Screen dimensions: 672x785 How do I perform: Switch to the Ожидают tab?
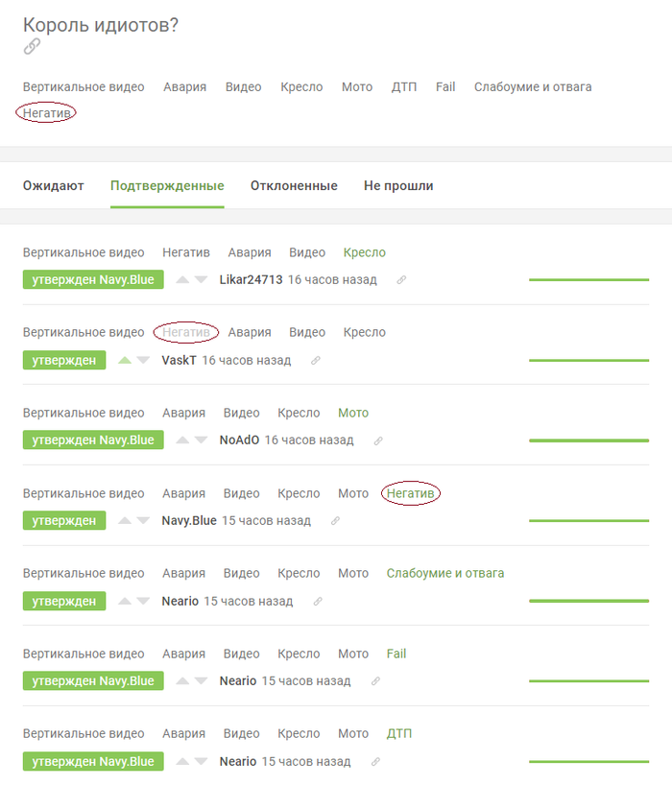pos(54,186)
